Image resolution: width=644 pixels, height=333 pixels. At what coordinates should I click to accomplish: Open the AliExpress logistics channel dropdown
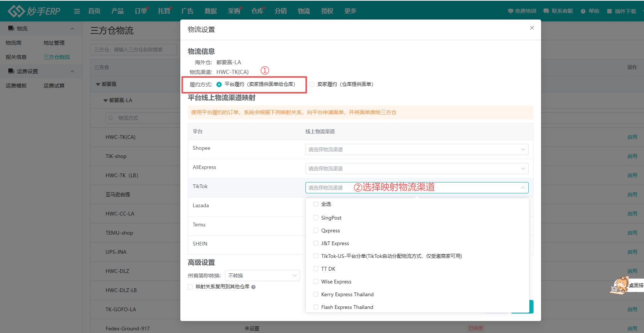(x=417, y=169)
